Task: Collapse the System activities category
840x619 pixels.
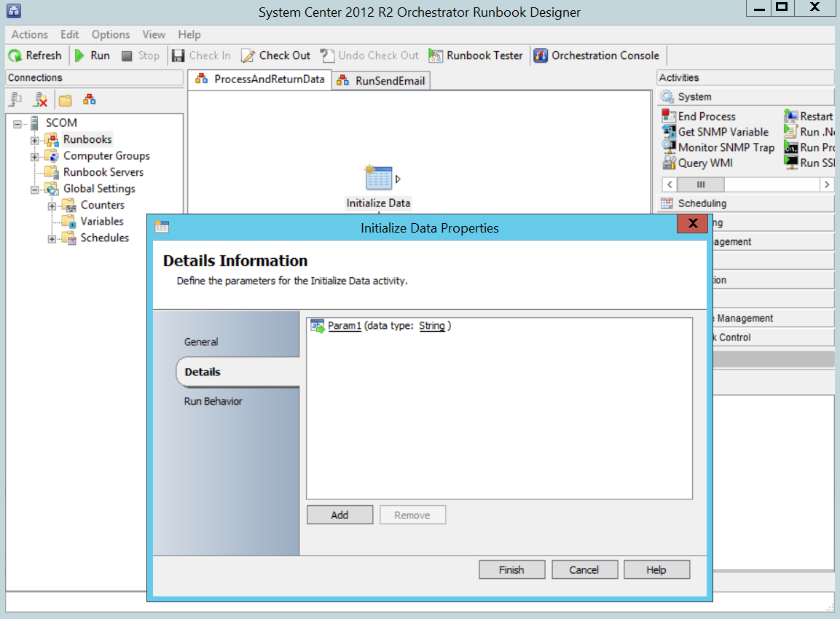Action: click(745, 97)
